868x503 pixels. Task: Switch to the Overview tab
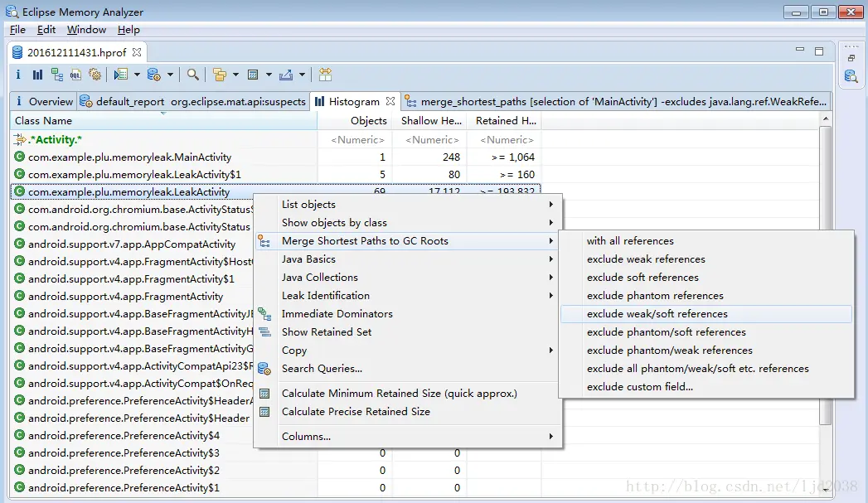pyautogui.click(x=44, y=102)
